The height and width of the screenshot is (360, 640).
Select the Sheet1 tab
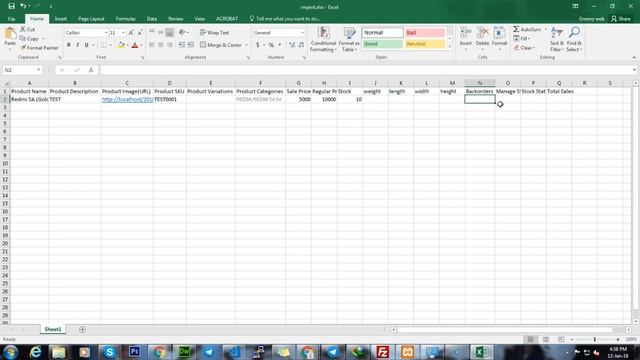pos(53,329)
